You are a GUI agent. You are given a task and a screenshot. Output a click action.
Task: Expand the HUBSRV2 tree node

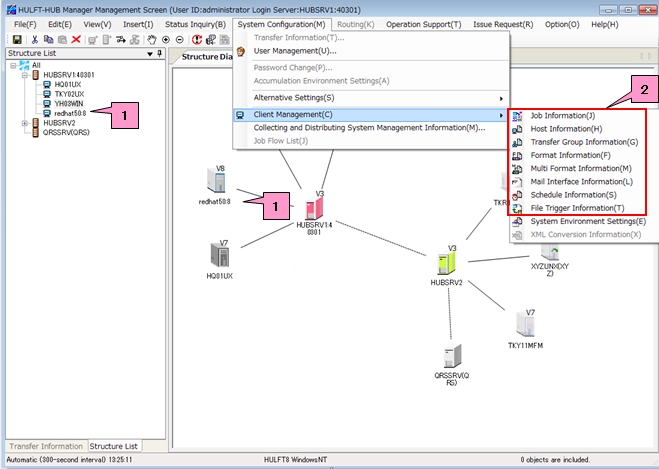[24, 123]
